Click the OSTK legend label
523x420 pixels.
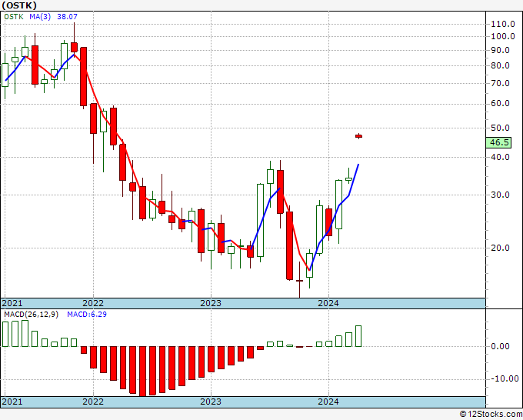[14, 16]
